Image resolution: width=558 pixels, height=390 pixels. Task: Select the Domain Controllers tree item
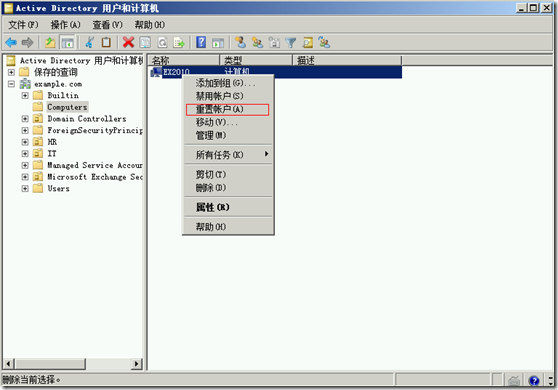pos(87,119)
